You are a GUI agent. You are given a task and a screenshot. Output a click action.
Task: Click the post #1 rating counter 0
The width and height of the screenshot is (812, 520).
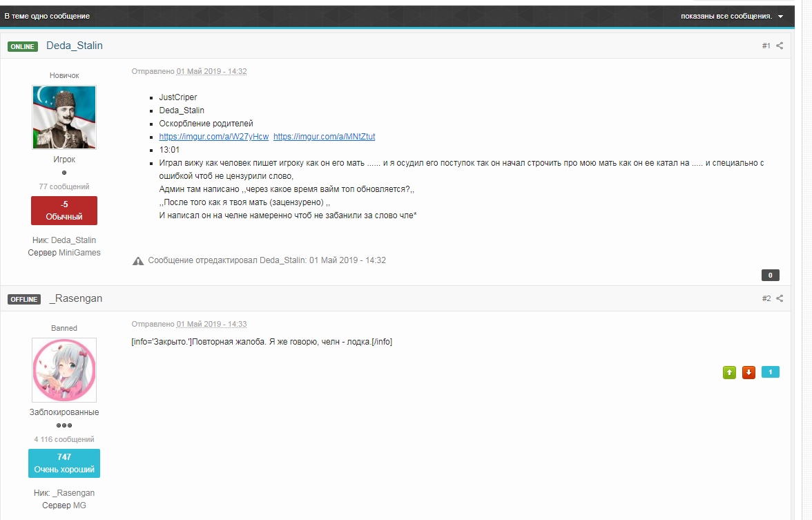click(770, 275)
